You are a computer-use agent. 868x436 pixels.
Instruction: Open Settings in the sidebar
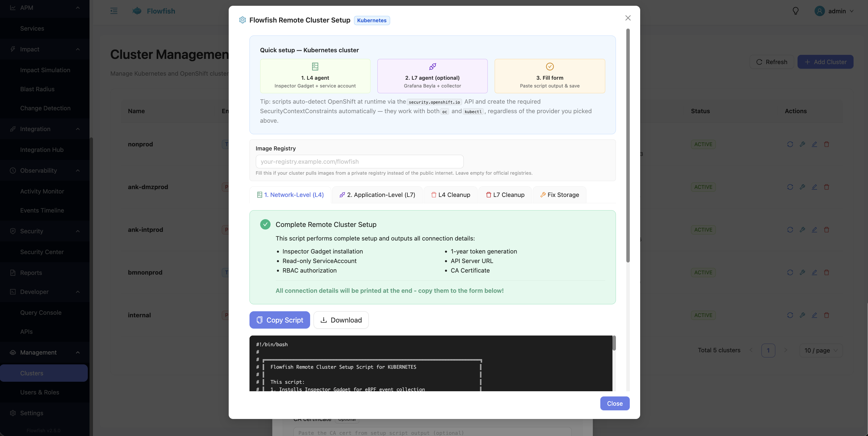[44, 413]
